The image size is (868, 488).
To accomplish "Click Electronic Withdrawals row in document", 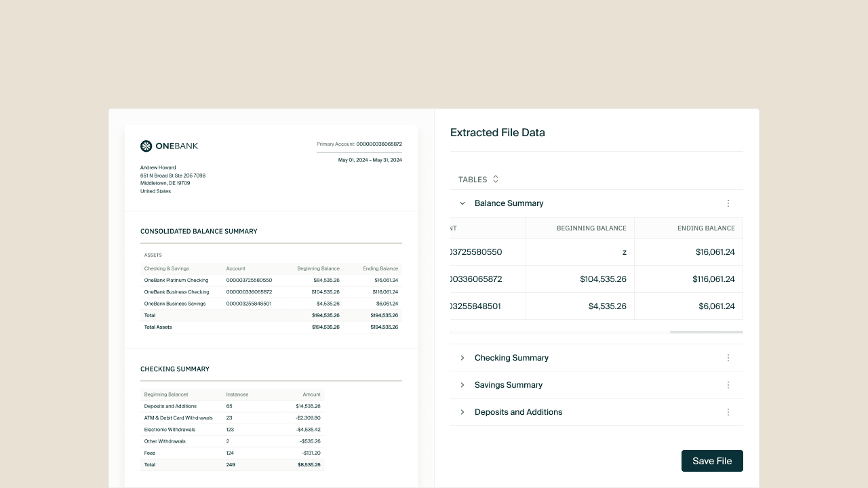I will point(233,430).
